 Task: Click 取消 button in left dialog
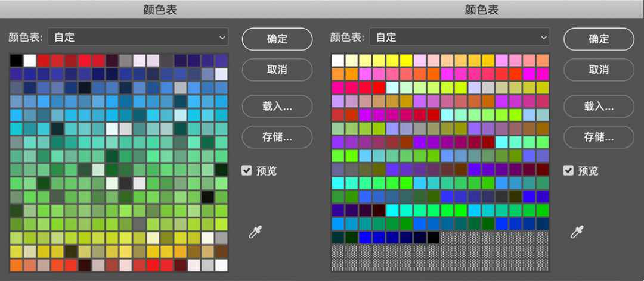(277, 69)
